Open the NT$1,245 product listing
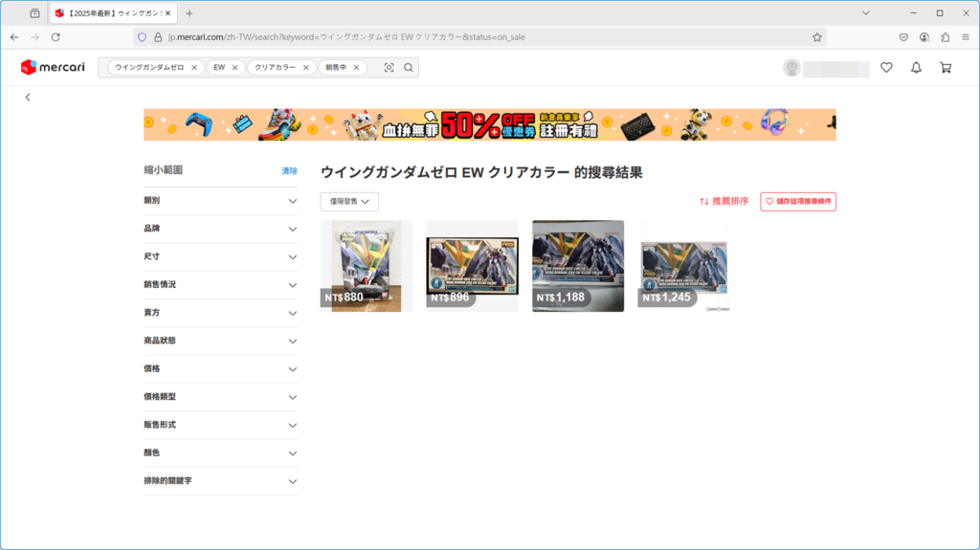Viewport: 980px width, 550px height. (683, 266)
